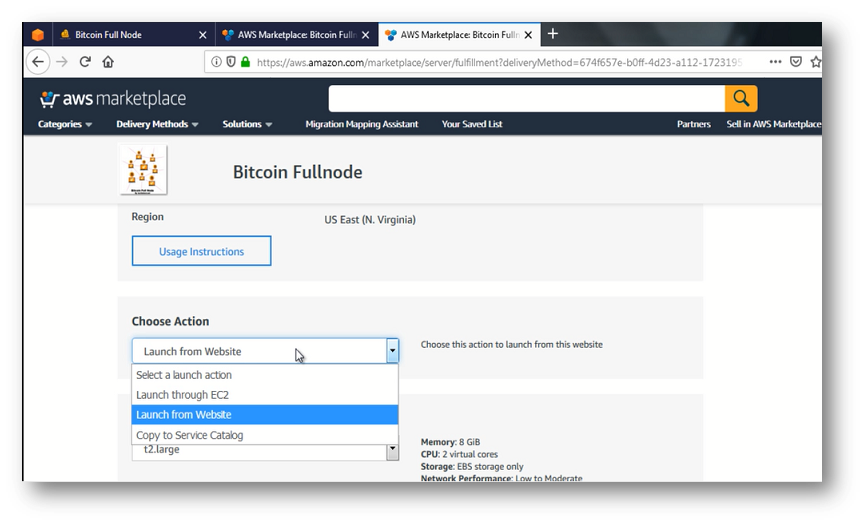The height and width of the screenshot is (524, 864).
Task: Click the orange marketplace search button
Action: tap(741, 99)
